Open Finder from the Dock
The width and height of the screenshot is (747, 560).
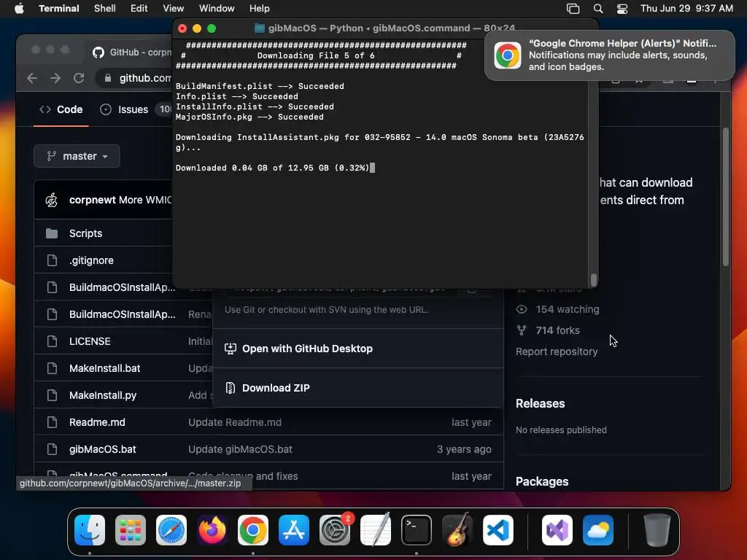90,530
